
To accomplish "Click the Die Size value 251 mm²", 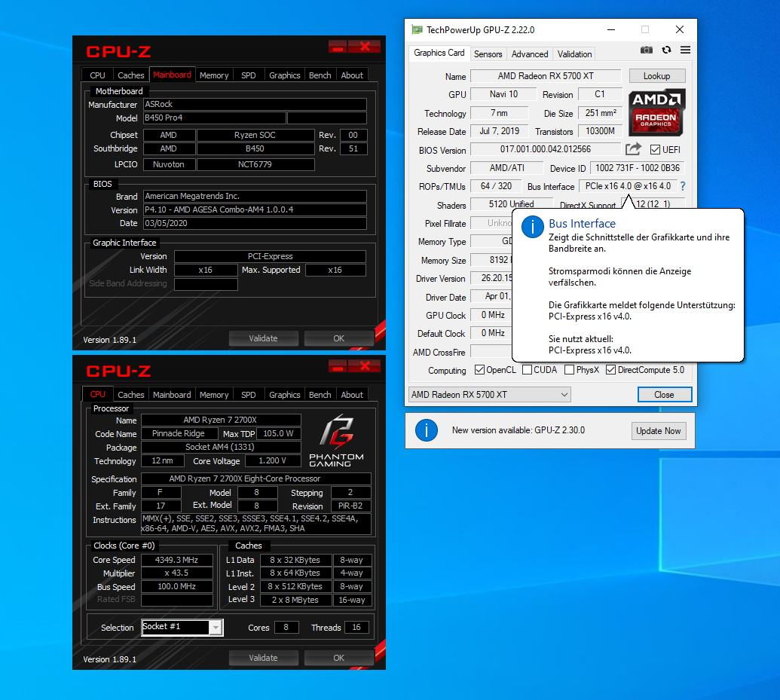I will point(601,114).
